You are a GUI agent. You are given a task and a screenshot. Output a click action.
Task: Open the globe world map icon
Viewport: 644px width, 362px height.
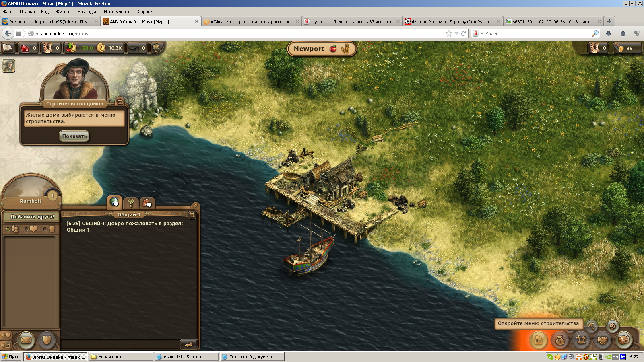(x=156, y=48)
